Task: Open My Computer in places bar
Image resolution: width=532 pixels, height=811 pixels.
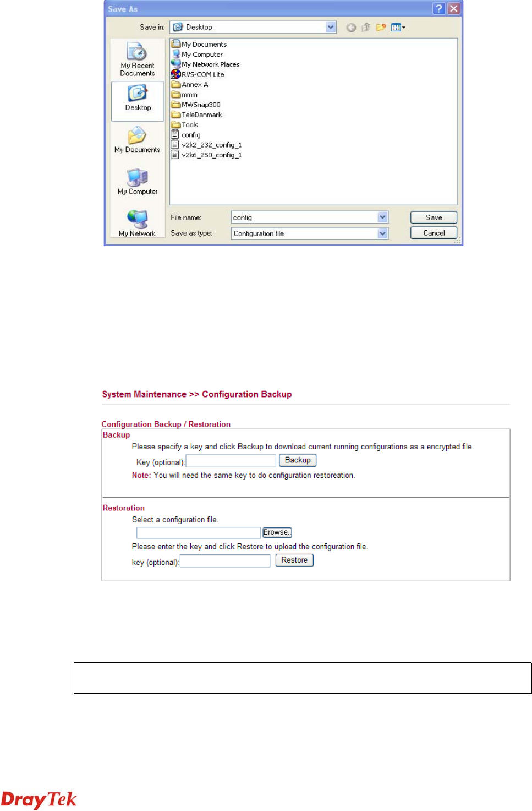Action: (138, 182)
